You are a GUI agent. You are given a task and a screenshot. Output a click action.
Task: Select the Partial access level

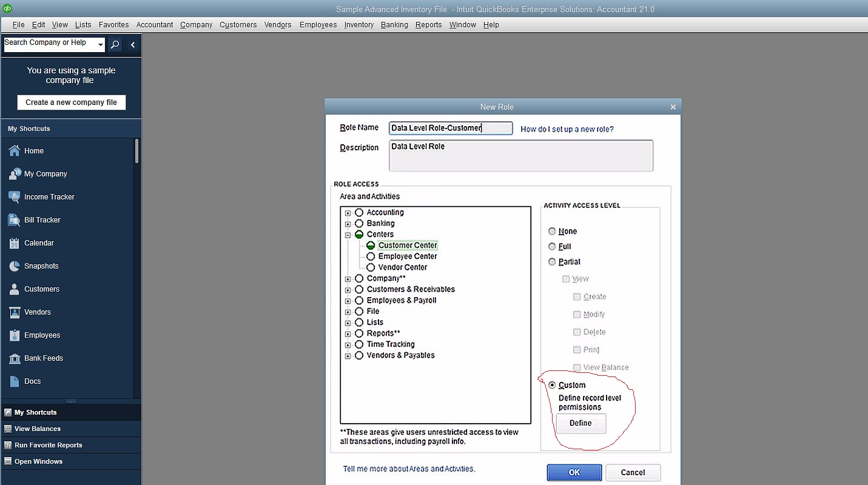pyautogui.click(x=552, y=262)
